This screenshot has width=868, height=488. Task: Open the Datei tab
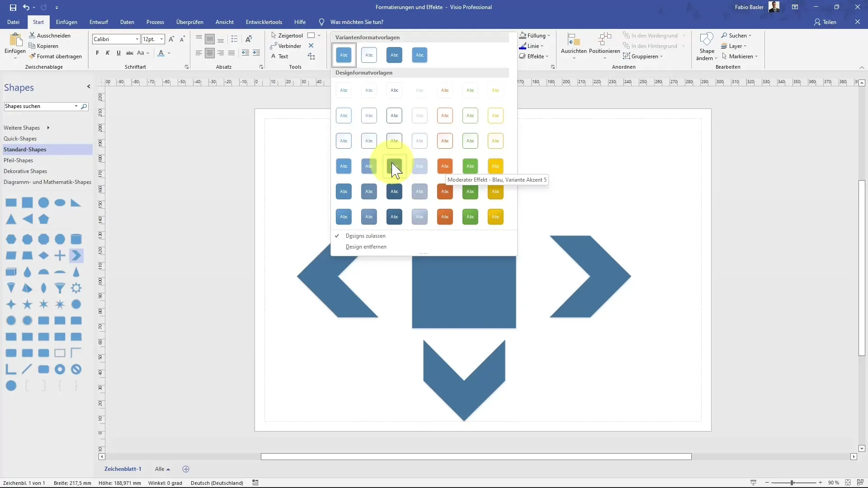(14, 22)
